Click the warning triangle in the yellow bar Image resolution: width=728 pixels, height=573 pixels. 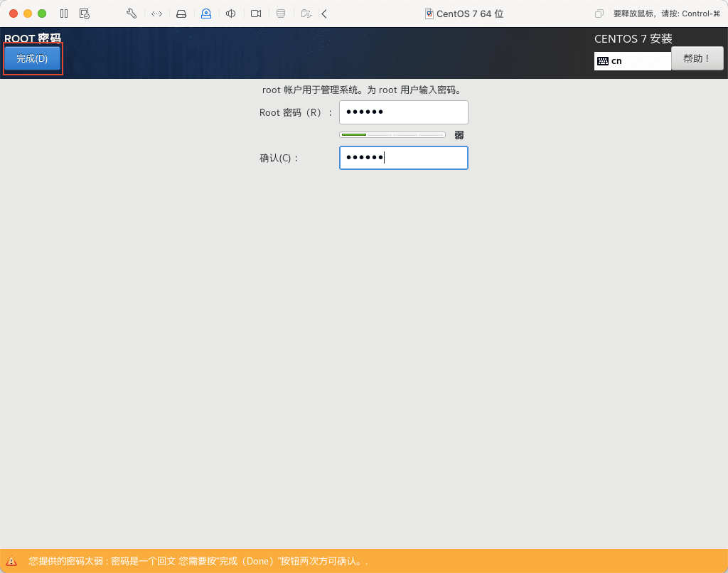[11, 561]
